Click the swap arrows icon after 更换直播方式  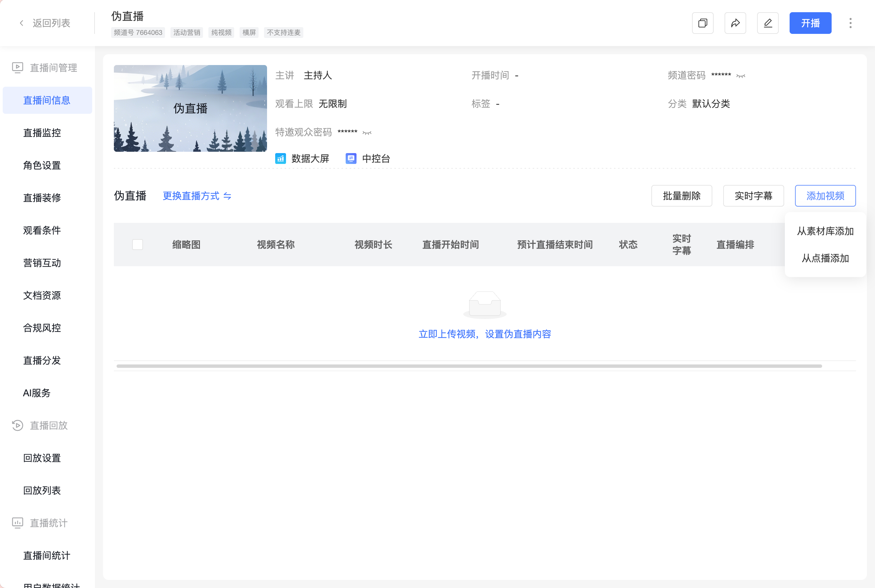[x=227, y=196]
